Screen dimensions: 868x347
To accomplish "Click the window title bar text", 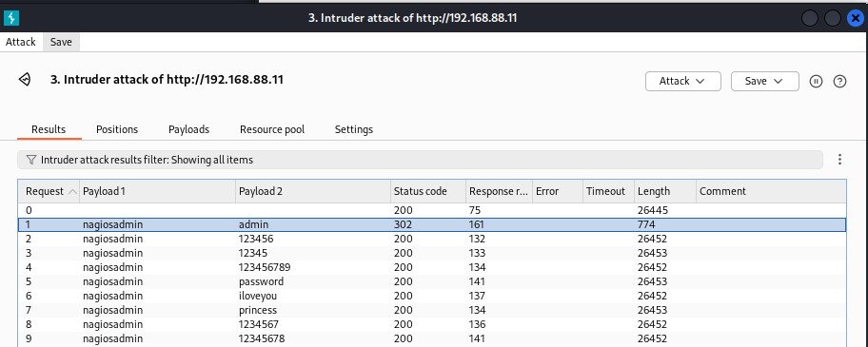I will click(x=412, y=18).
